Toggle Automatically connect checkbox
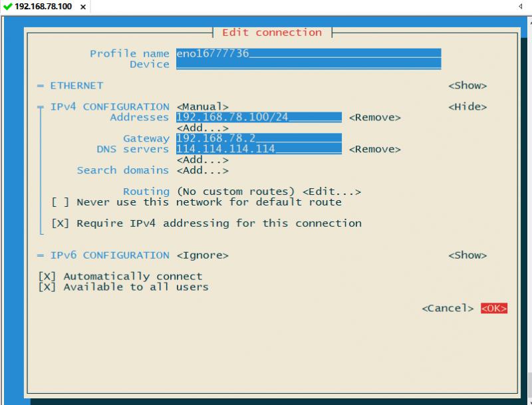The height and width of the screenshot is (405, 532). (47, 277)
